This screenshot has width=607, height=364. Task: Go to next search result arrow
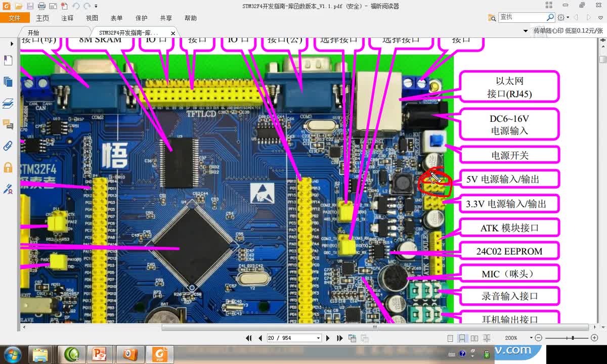589,17
